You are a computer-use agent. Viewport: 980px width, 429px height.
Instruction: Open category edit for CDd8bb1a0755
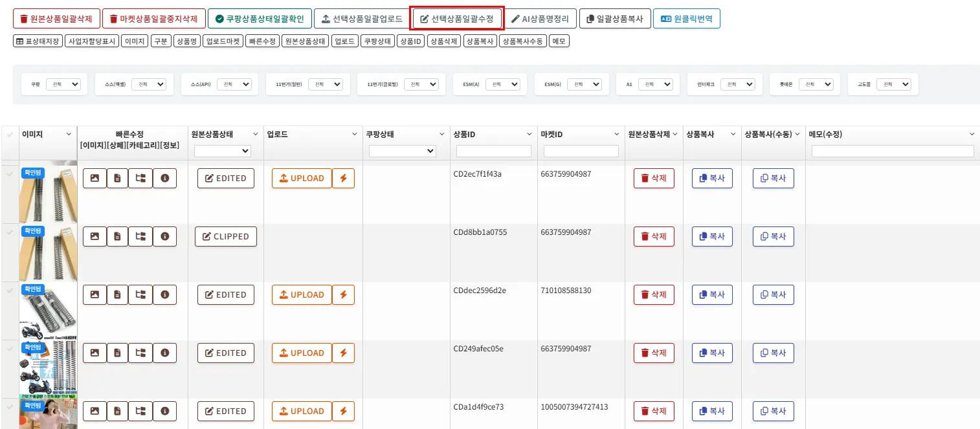(140, 236)
